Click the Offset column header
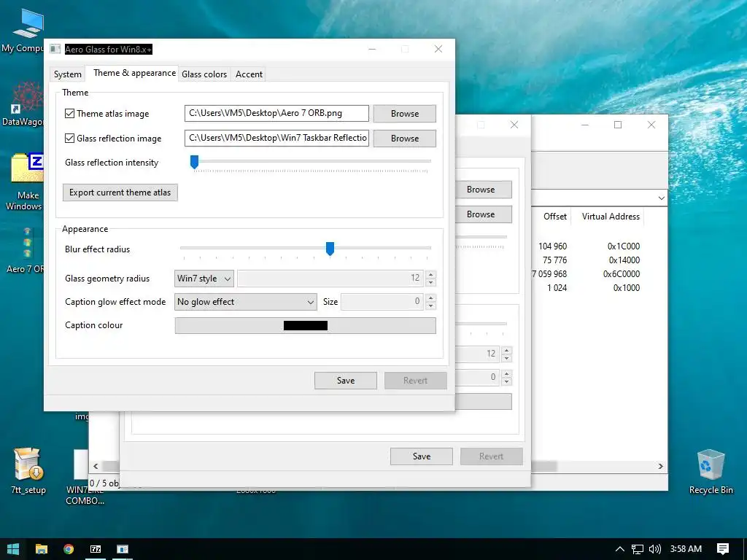 coord(554,216)
